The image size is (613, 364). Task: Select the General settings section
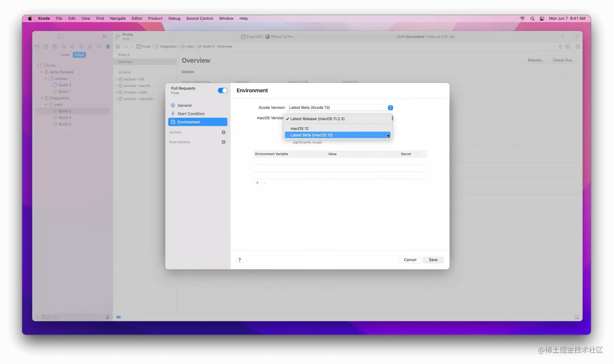[198, 105]
